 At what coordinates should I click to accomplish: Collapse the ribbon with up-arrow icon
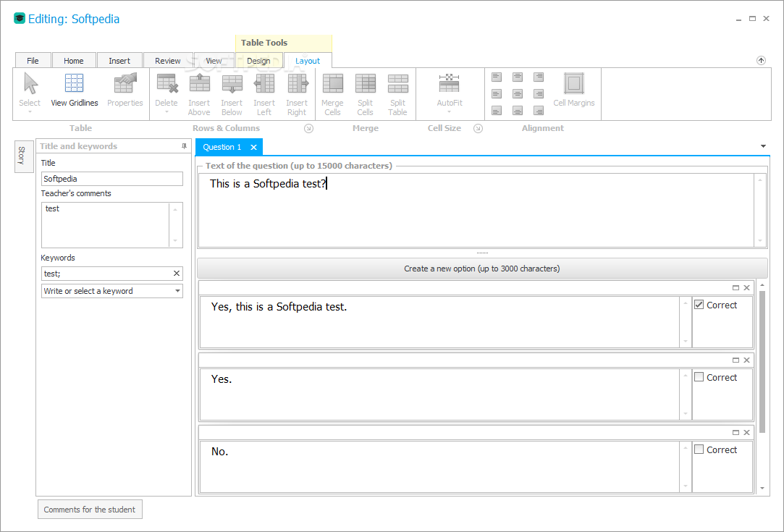[761, 61]
